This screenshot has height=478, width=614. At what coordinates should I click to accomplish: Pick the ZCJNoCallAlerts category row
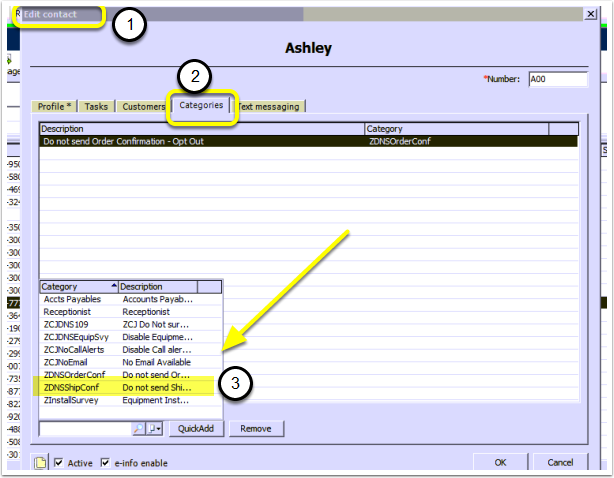pos(131,350)
